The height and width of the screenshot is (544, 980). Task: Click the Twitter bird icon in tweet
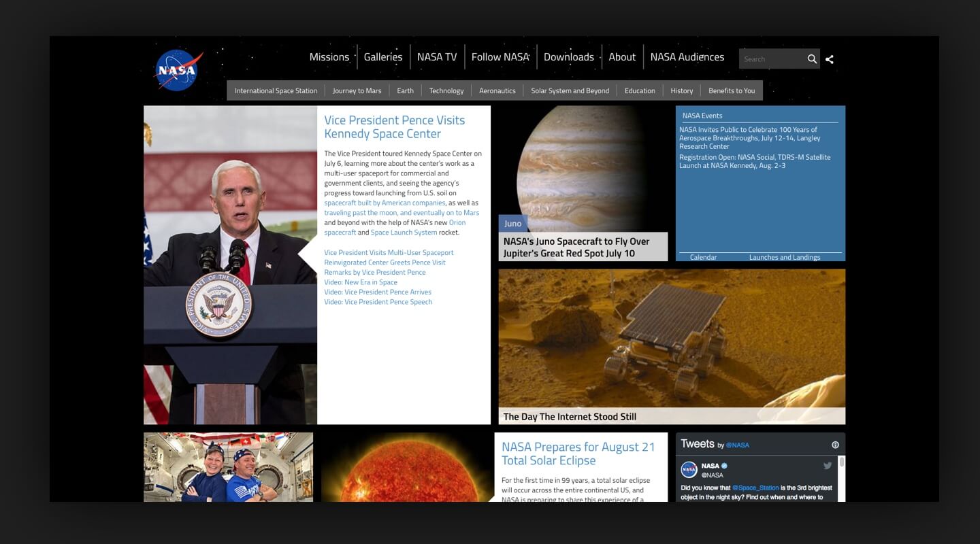[828, 466]
